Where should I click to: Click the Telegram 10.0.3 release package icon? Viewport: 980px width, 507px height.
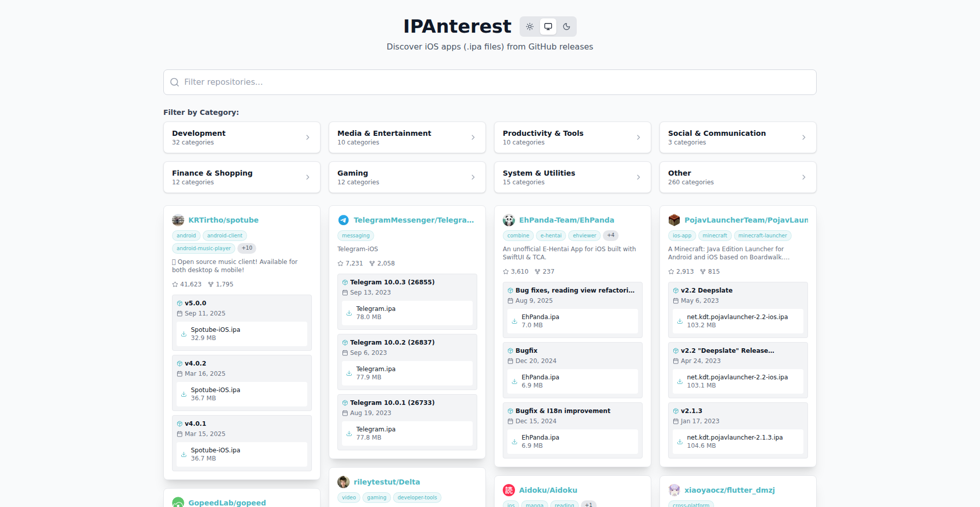(x=345, y=282)
